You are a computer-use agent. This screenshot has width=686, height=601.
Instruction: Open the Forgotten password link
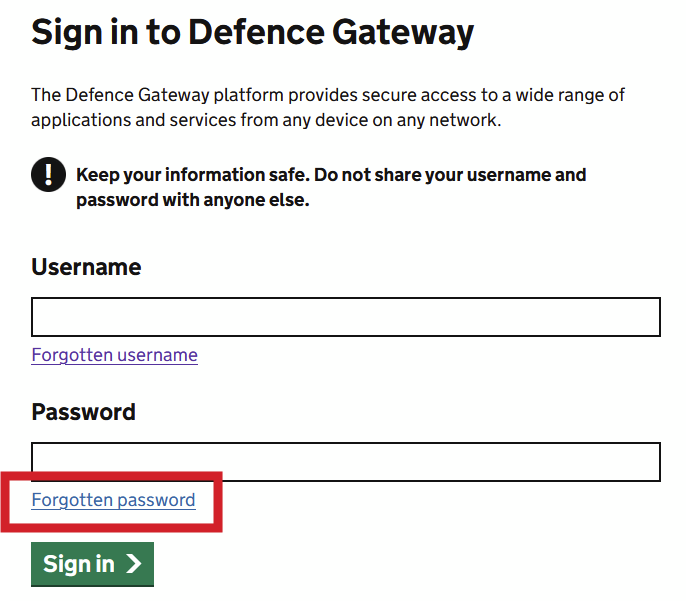click(113, 500)
